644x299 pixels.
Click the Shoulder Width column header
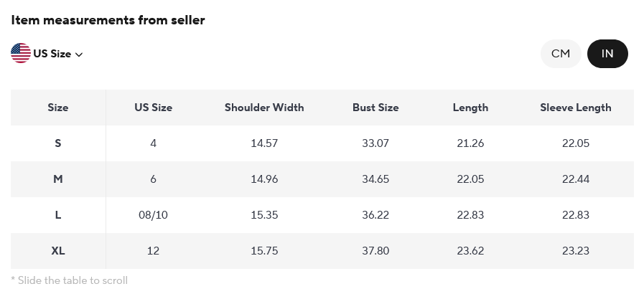(264, 108)
